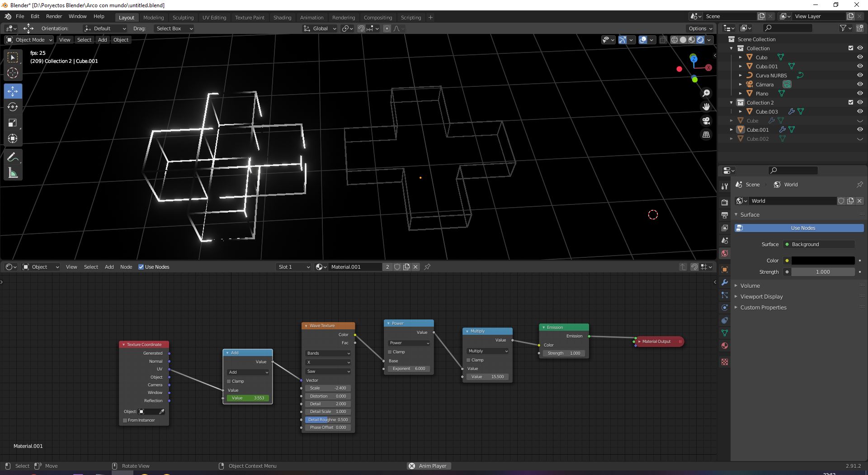Image resolution: width=868 pixels, height=475 pixels.
Task: Enable From Instancer checkbox
Action: (x=125, y=420)
